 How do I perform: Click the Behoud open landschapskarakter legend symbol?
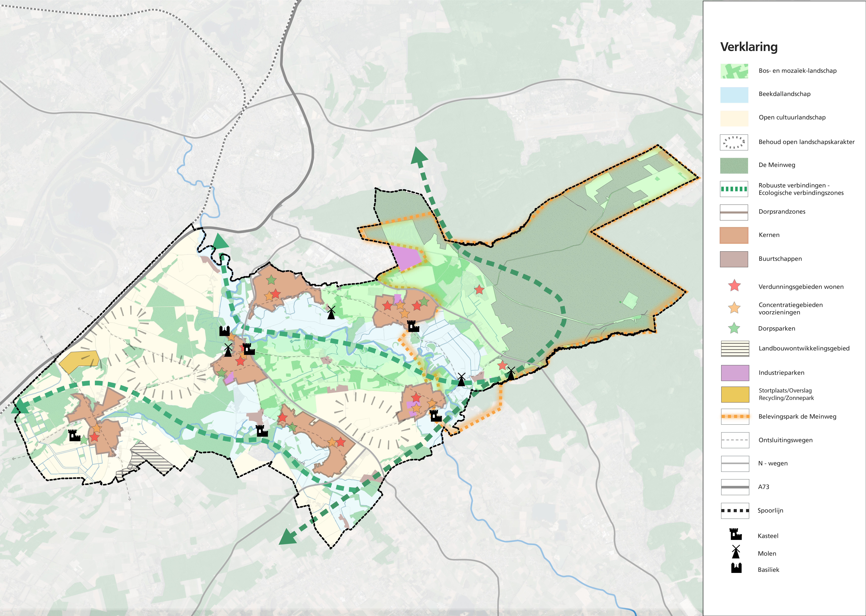734,142
